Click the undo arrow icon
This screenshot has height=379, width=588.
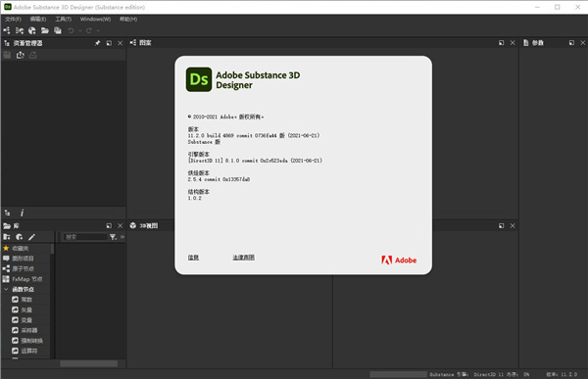[x=71, y=30]
